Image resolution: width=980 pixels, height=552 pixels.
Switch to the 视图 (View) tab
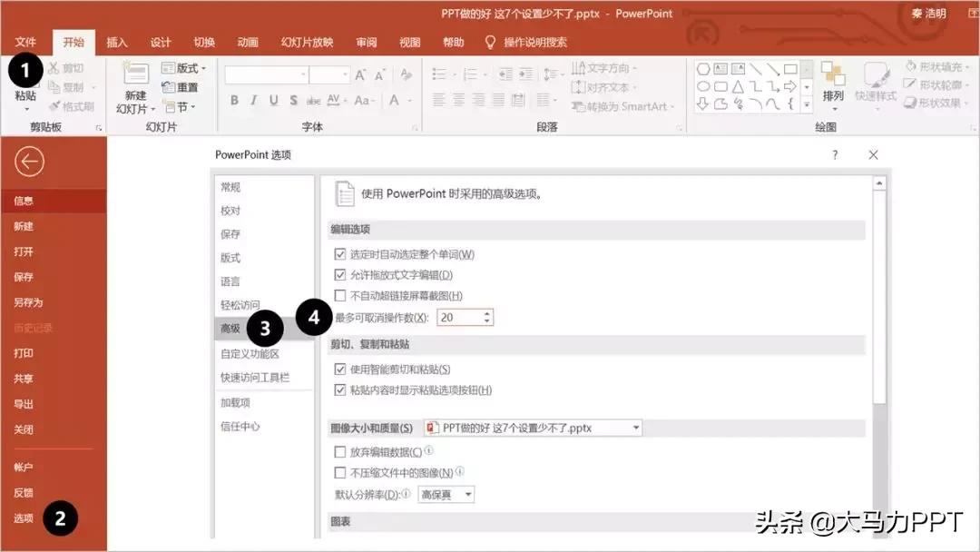click(410, 42)
